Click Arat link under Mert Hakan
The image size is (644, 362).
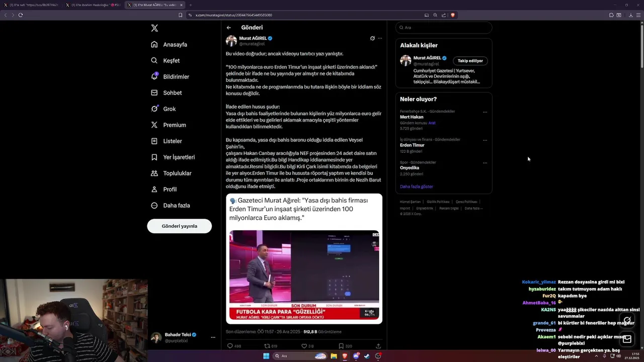point(432,123)
